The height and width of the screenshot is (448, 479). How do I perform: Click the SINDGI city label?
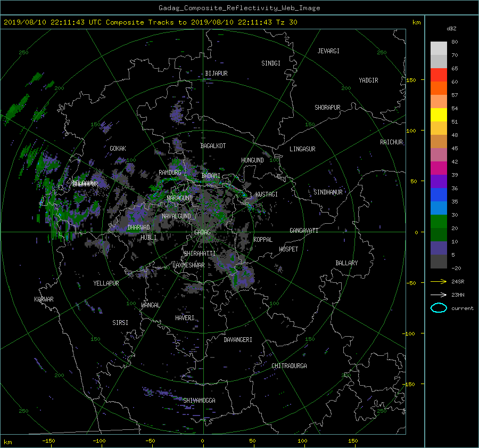coord(271,63)
